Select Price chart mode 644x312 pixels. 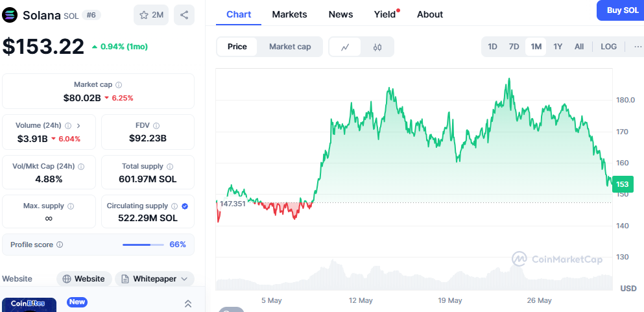(x=237, y=47)
